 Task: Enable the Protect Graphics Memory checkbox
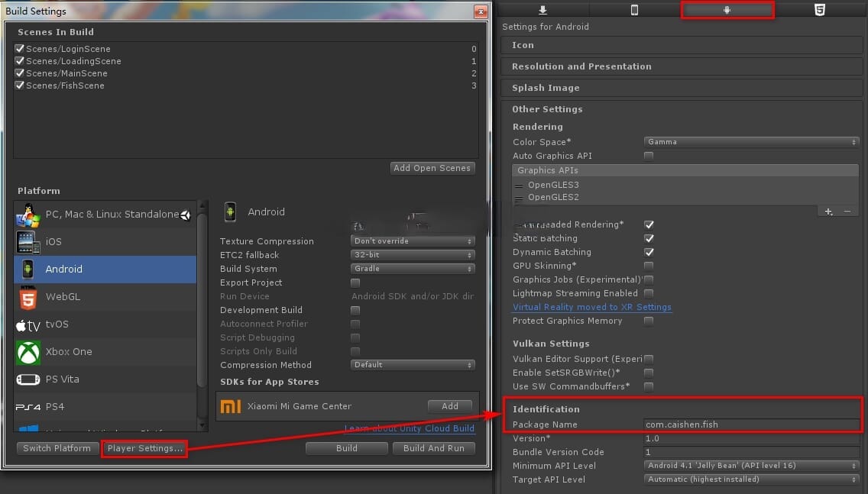click(x=649, y=321)
